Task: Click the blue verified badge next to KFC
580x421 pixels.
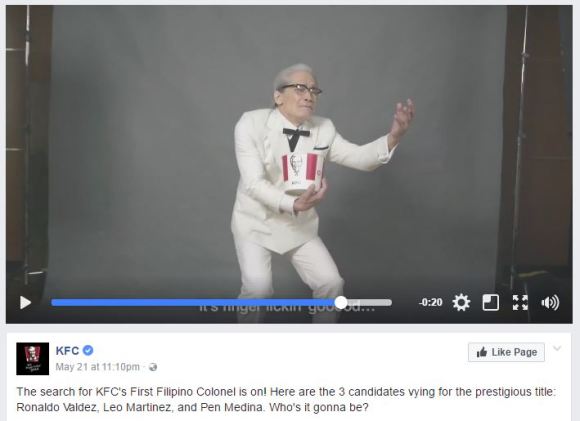Action: (88, 350)
